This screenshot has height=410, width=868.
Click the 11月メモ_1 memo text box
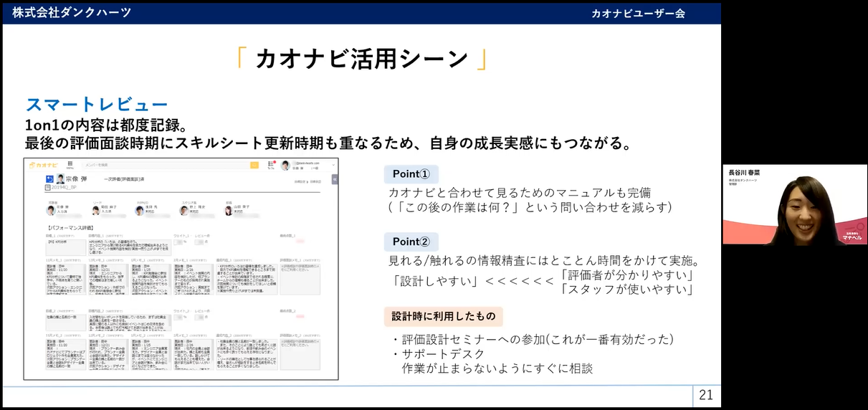point(66,279)
